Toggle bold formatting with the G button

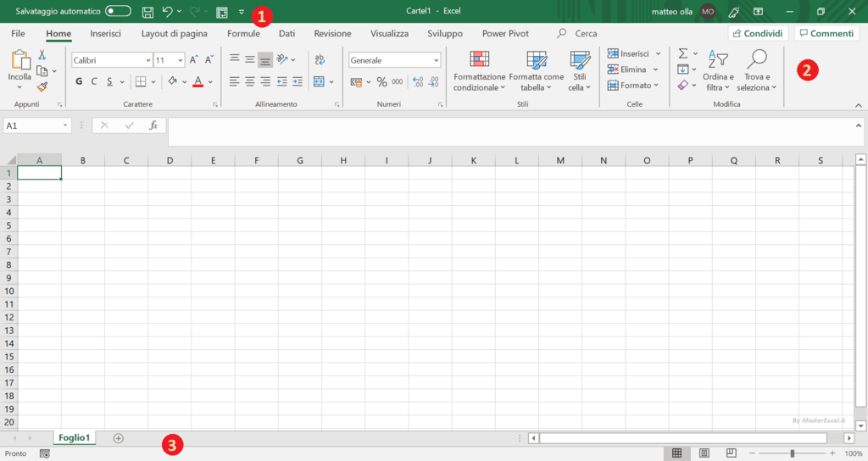[79, 82]
